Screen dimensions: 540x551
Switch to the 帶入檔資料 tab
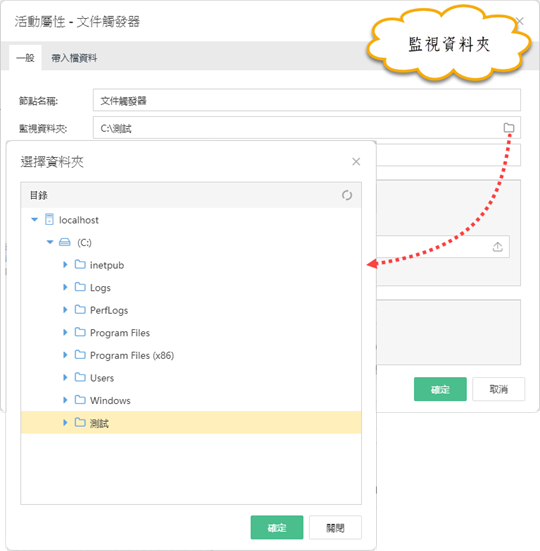click(x=74, y=58)
